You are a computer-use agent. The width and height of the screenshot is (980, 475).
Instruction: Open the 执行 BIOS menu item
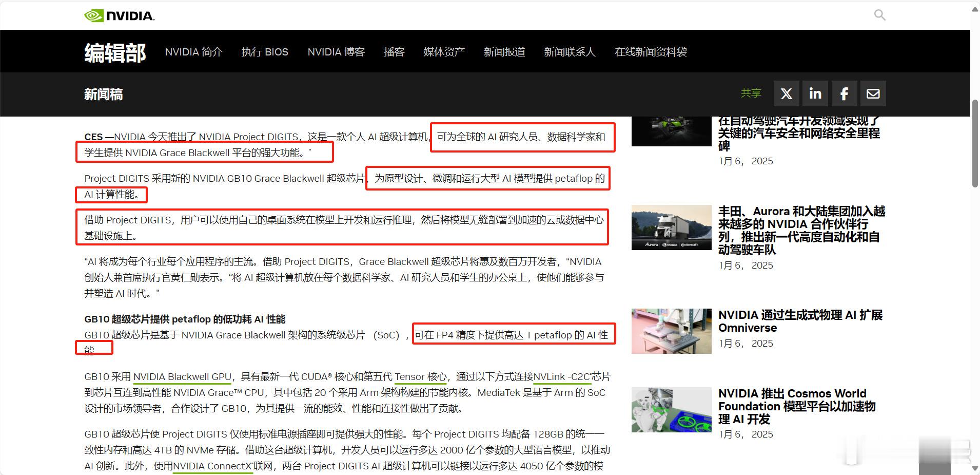pos(265,52)
